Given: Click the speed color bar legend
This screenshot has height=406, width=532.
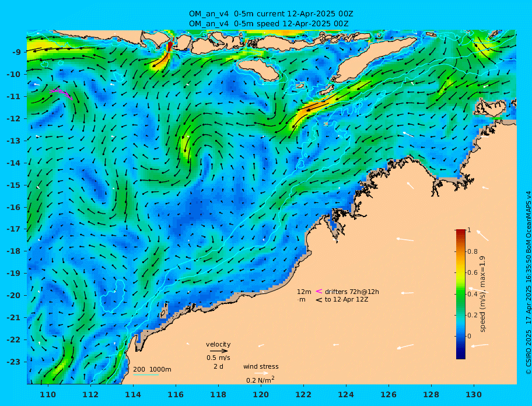Looking at the screenshot, I should point(461,294).
